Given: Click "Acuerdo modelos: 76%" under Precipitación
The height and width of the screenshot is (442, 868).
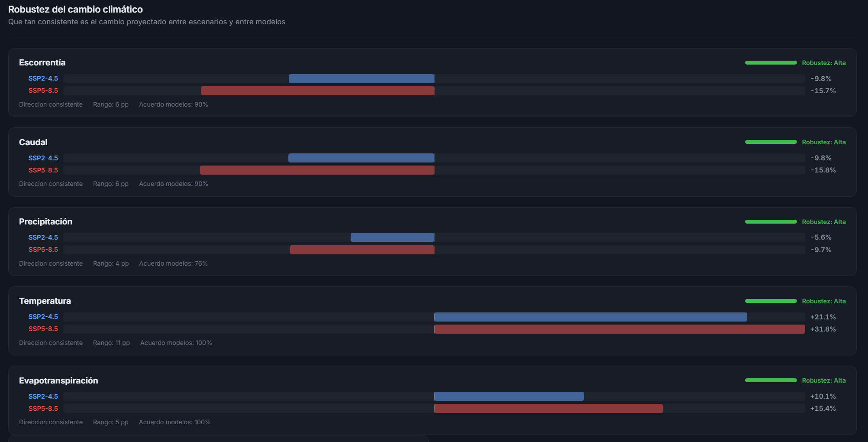Looking at the screenshot, I should [173, 263].
